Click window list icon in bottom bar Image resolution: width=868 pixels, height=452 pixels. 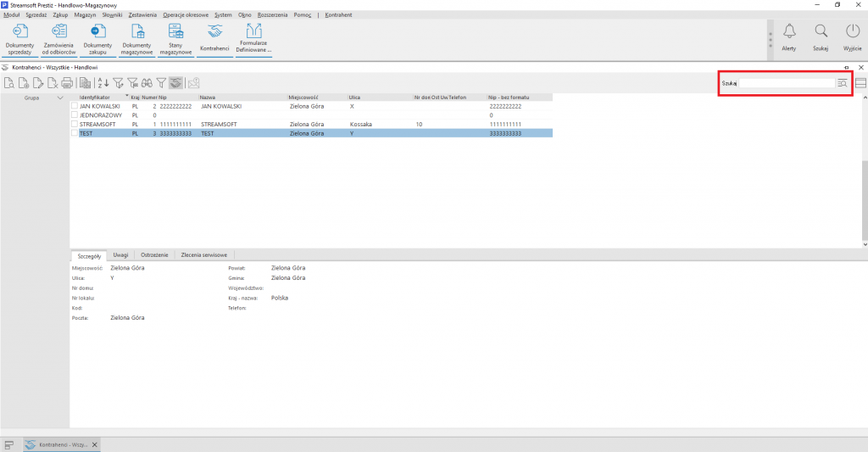(x=8, y=445)
